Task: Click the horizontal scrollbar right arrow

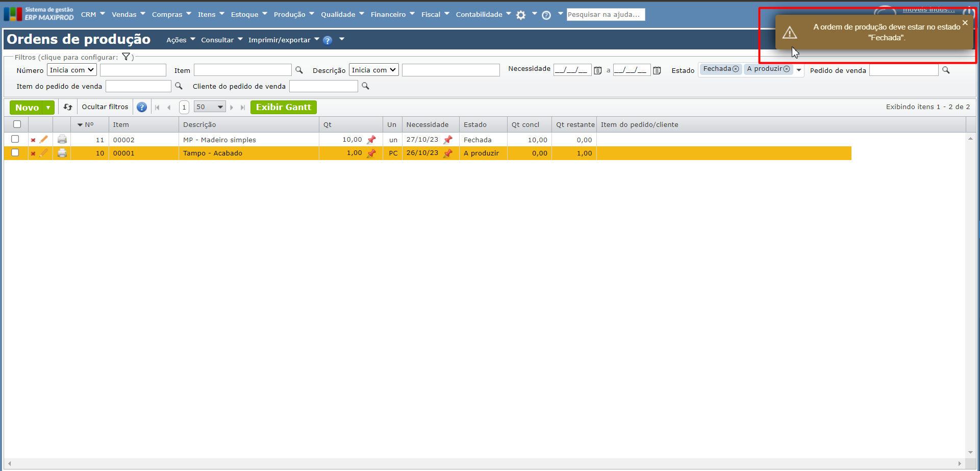Action: (x=960, y=463)
